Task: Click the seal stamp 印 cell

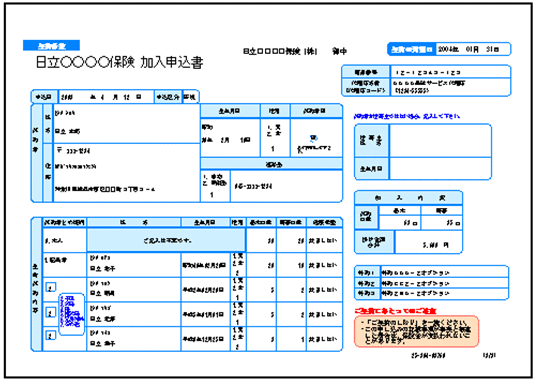Action: (316, 137)
